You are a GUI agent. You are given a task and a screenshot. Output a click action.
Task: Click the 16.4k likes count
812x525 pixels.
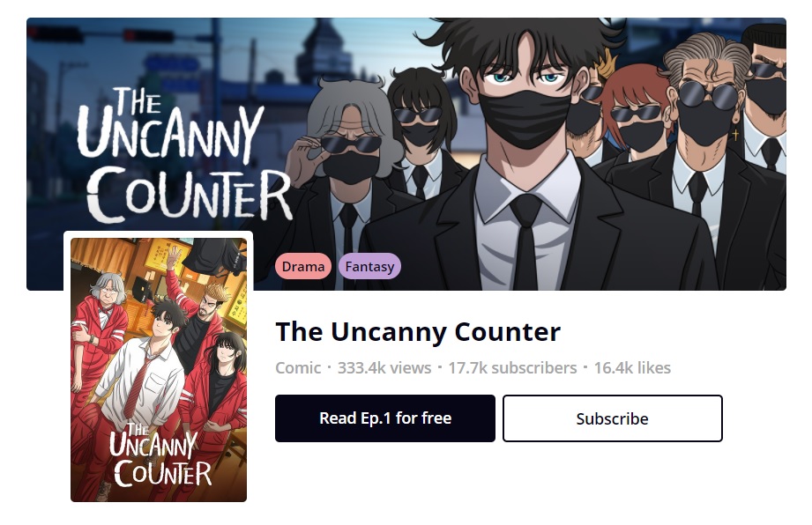point(632,367)
